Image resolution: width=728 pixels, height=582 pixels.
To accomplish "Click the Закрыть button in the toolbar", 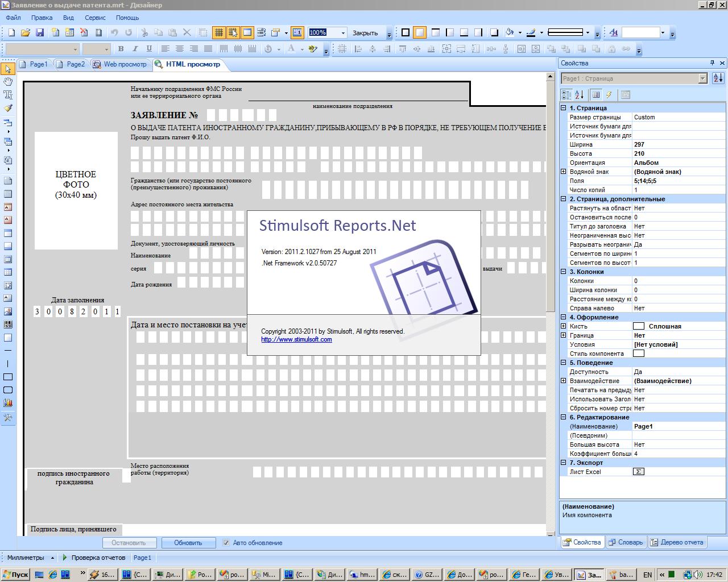I will tap(365, 33).
